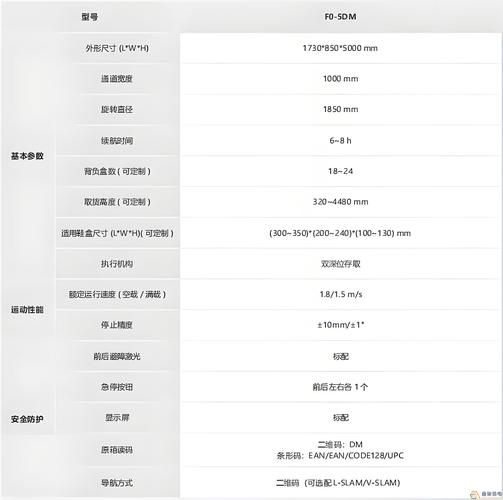
Task: Select the 18~24 value
Action: coord(340,171)
